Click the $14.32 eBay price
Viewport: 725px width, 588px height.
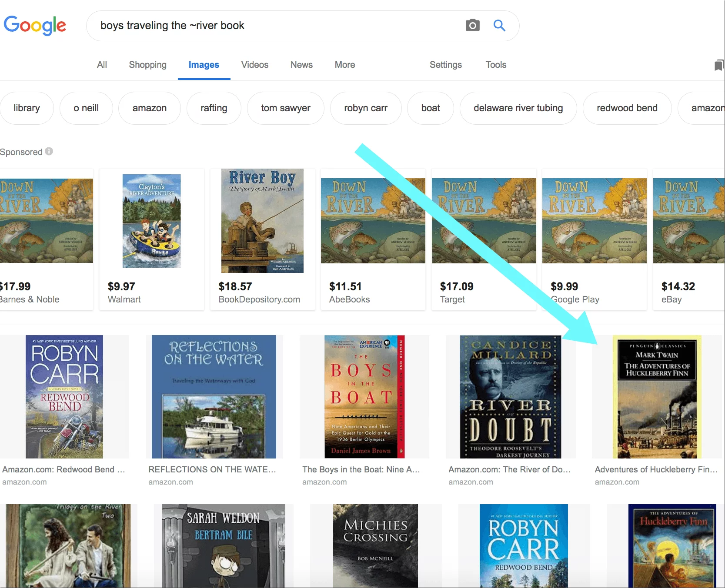pos(678,286)
